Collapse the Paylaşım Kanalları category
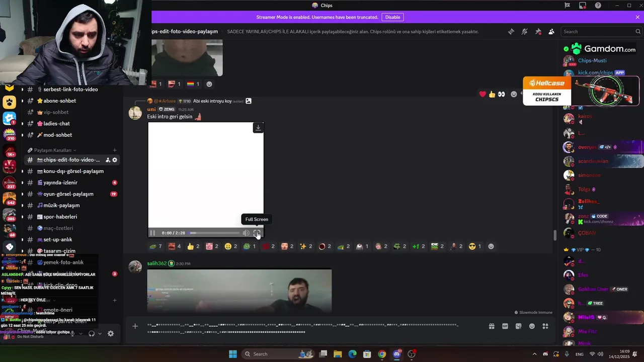The height and width of the screenshot is (362, 644). click(x=52, y=150)
